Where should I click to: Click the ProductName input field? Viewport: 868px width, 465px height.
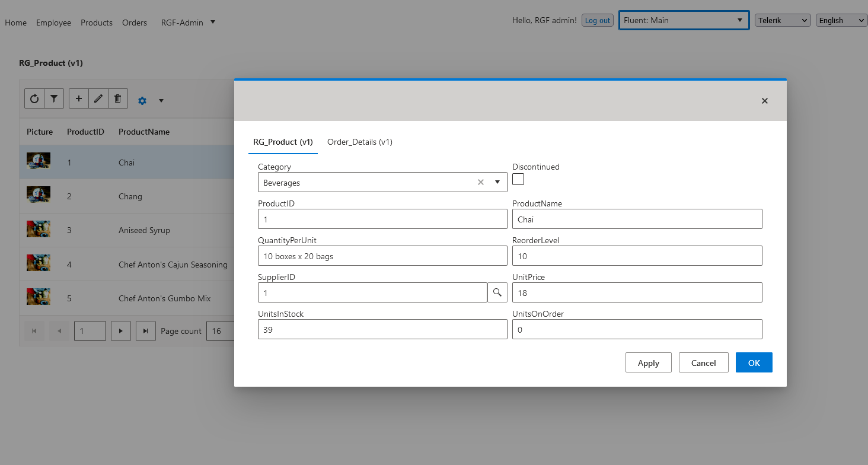click(637, 219)
